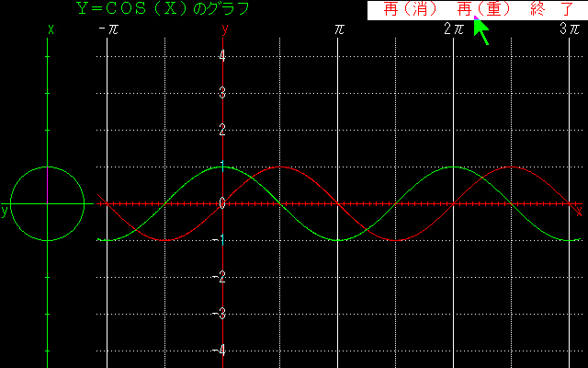The width and height of the screenshot is (588, 368).
Task: Click the -2 label on the vertical axis
Action: point(219,277)
